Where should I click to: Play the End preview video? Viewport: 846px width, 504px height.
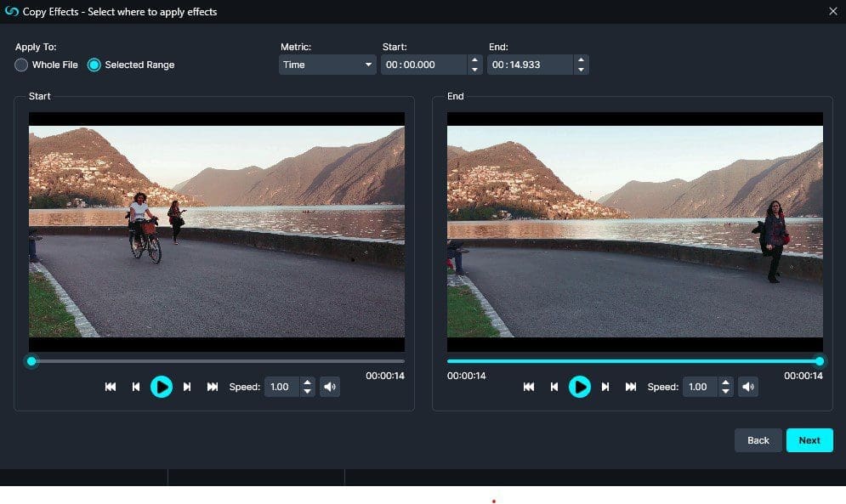coord(581,387)
